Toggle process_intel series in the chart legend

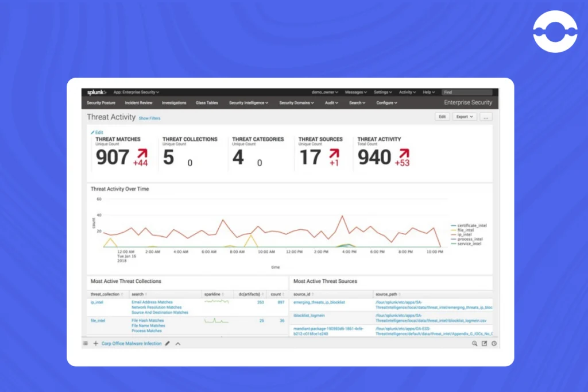coord(467,239)
